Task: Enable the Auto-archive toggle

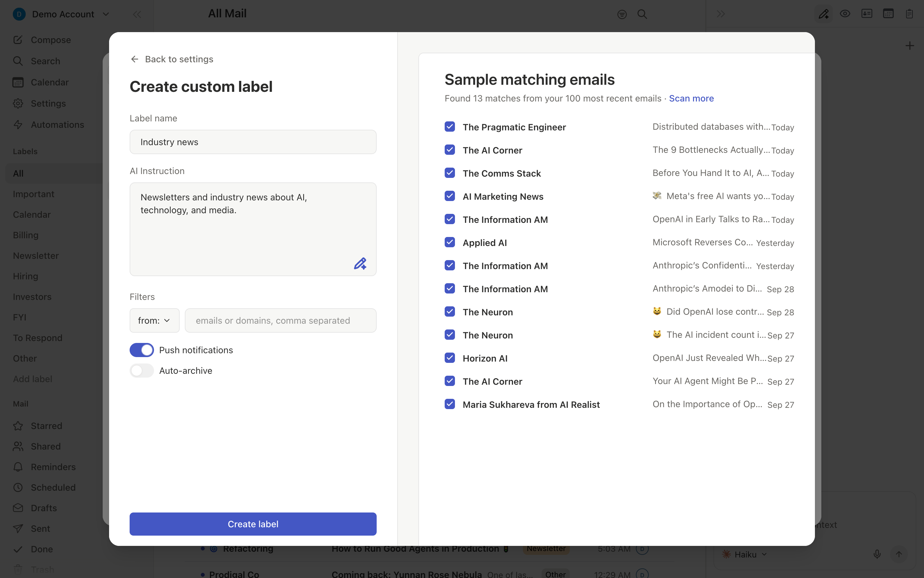Action: pyautogui.click(x=142, y=371)
